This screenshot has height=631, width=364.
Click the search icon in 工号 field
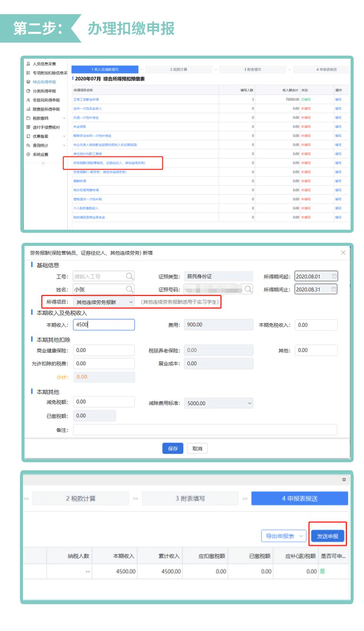coord(130,276)
